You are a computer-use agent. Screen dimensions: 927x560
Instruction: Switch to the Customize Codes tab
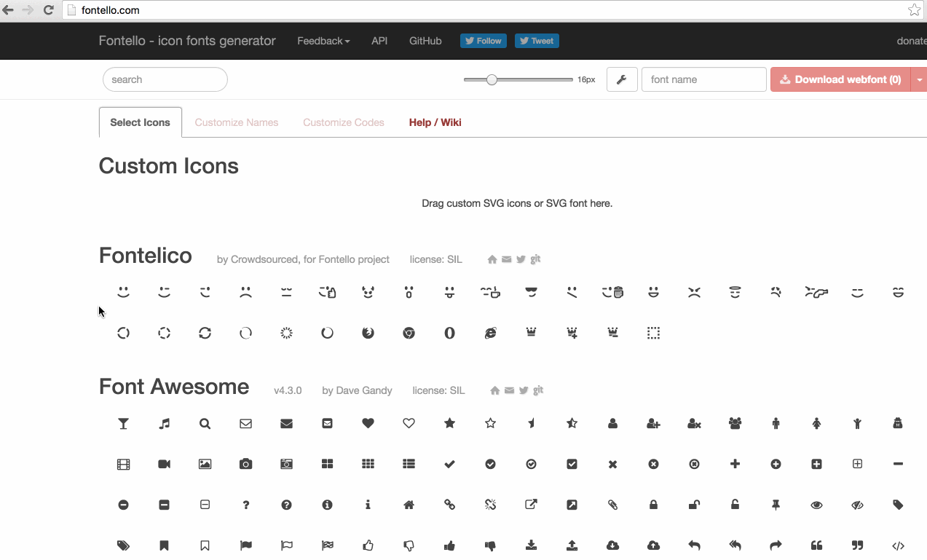coord(344,122)
